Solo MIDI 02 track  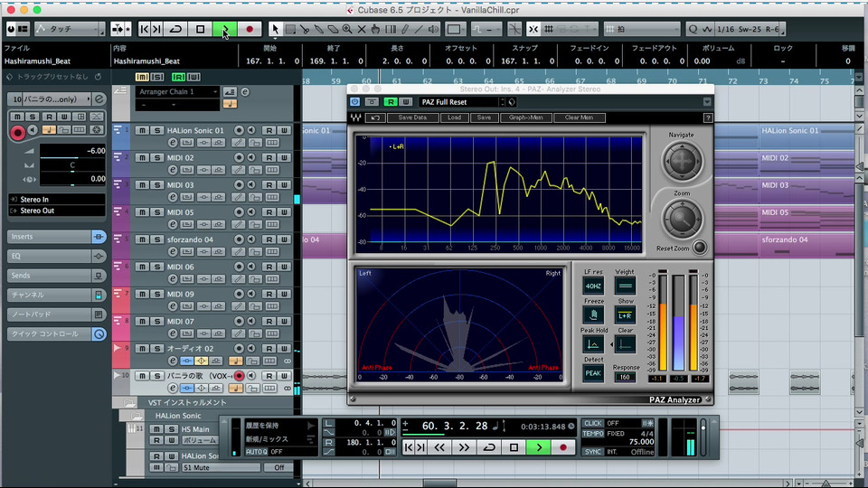point(157,157)
